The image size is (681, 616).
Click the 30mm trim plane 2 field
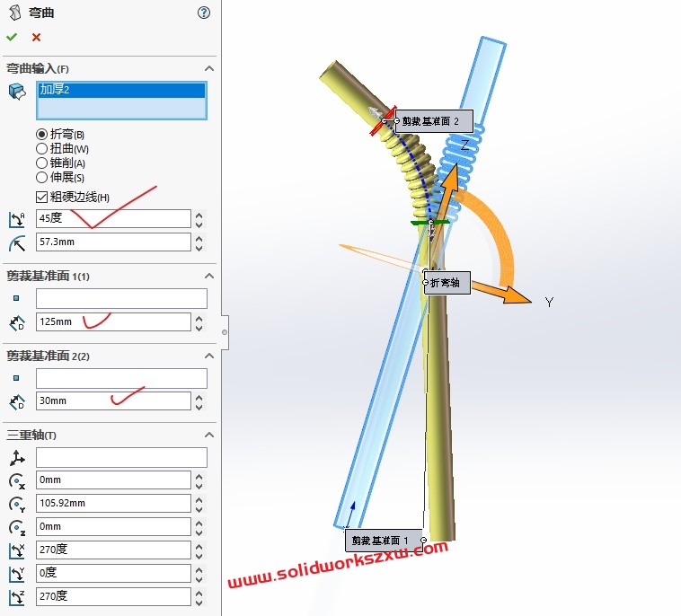[113, 401]
